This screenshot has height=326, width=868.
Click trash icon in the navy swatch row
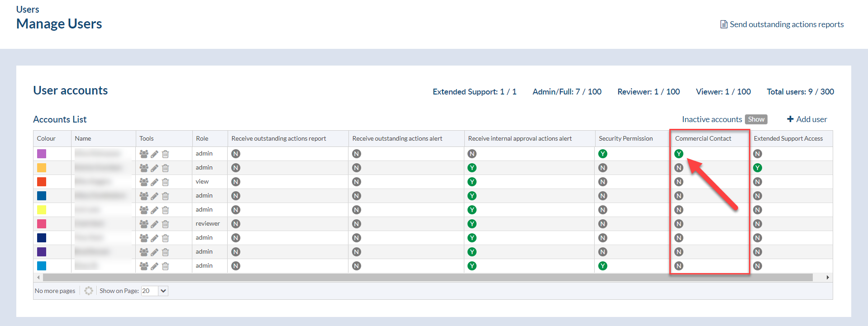tap(165, 238)
